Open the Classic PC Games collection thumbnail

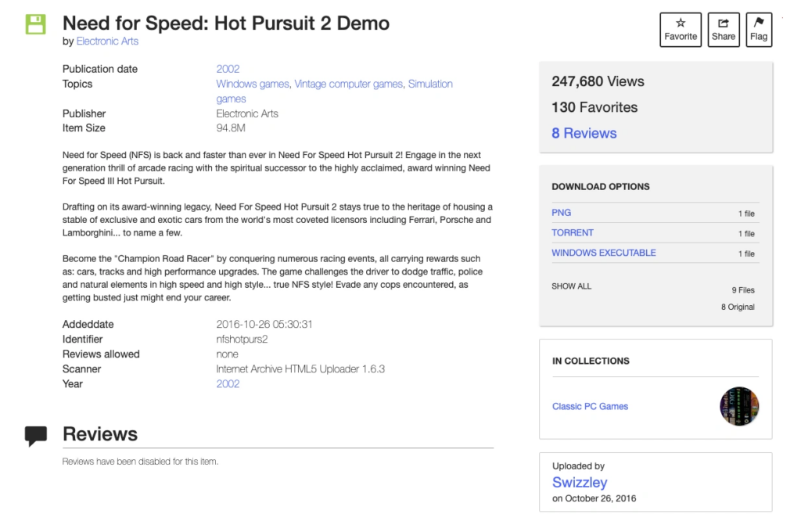tap(739, 406)
